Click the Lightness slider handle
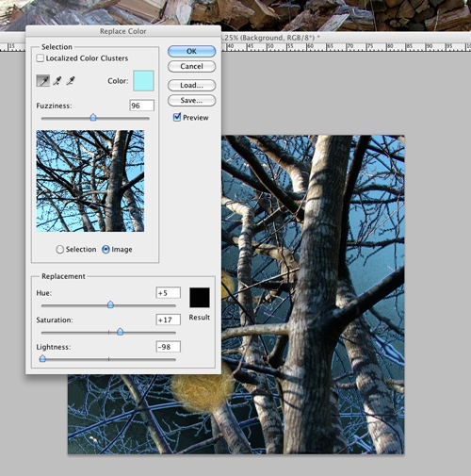 point(42,358)
